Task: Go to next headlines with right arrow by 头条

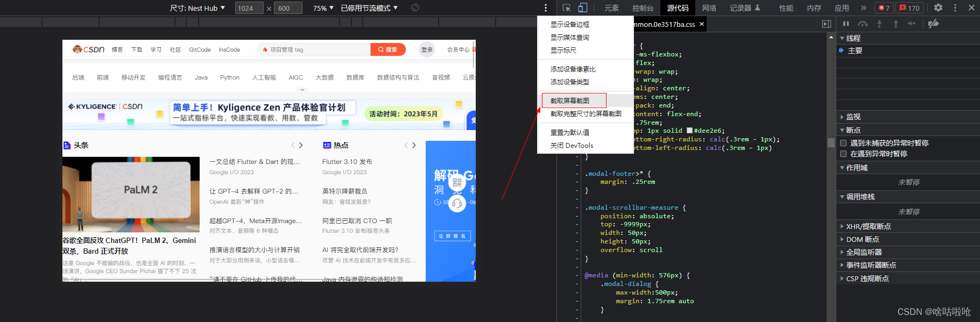Action: (x=301, y=145)
